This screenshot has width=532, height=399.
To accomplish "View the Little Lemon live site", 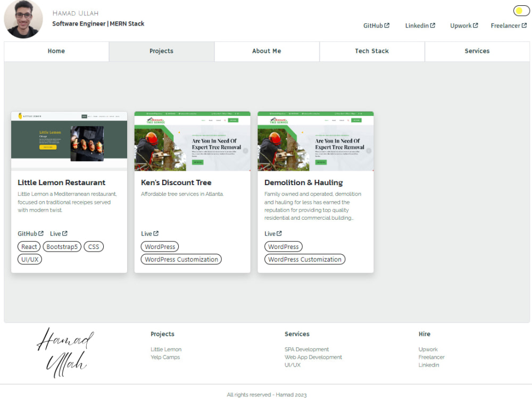I will [x=59, y=233].
